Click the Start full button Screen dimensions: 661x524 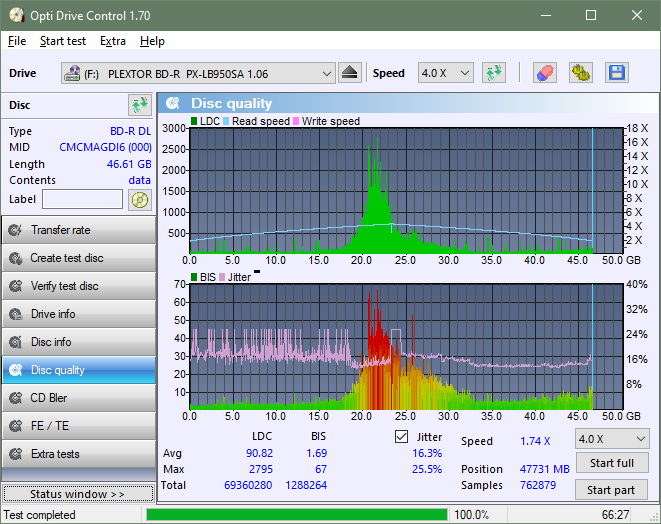(612, 463)
